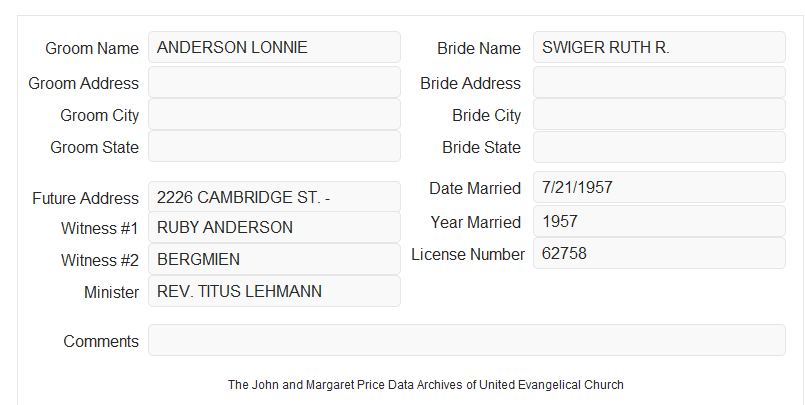Select the Witness #1 field

[x=274, y=227]
